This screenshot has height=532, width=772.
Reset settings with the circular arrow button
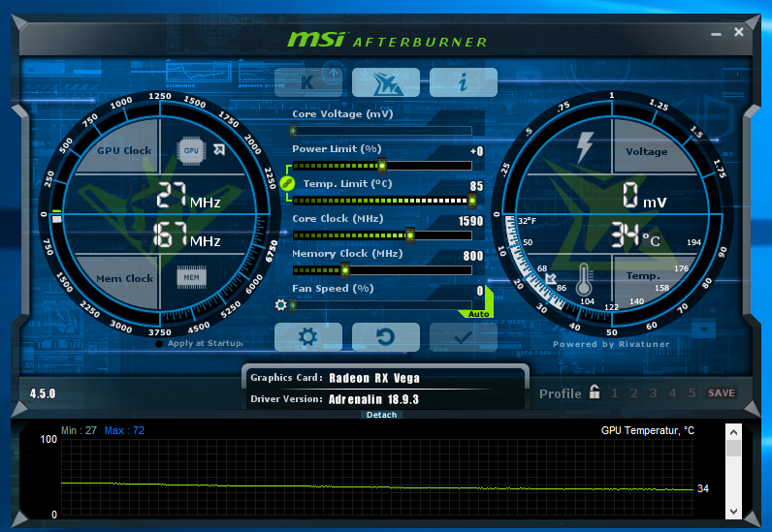click(x=386, y=337)
